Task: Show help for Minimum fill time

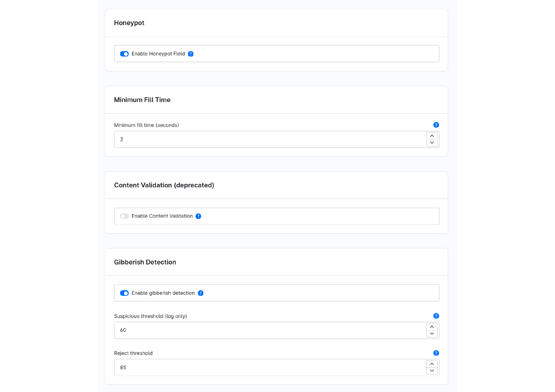Action: click(x=436, y=125)
